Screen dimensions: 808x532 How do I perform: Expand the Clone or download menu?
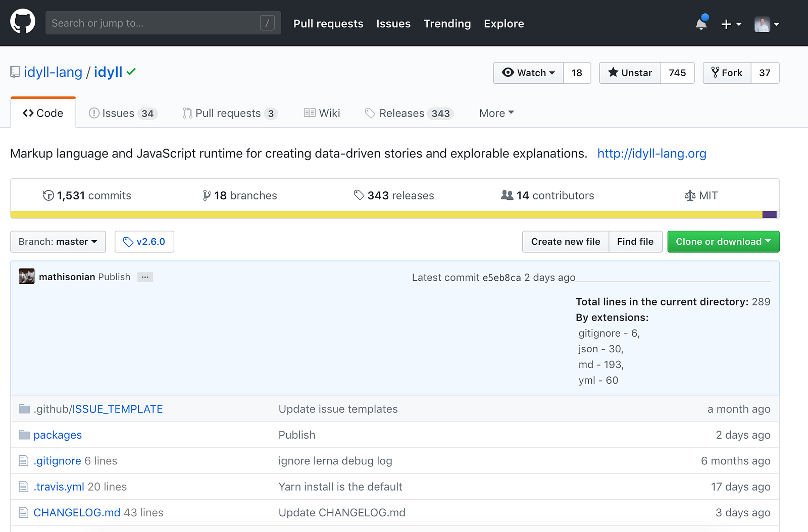(723, 242)
